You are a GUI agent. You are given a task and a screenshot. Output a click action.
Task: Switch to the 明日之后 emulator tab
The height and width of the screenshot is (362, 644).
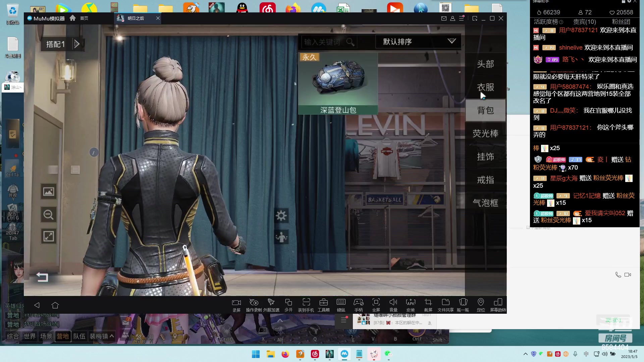tap(136, 18)
